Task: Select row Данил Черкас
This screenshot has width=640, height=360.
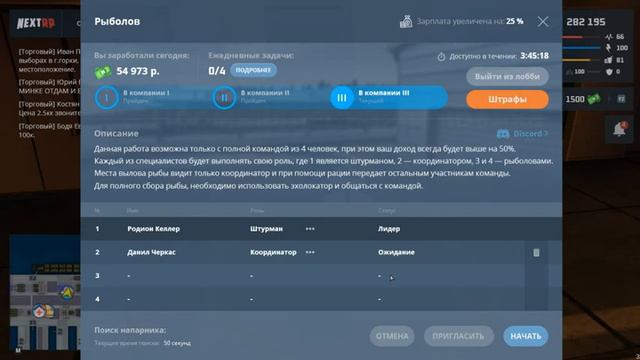Action: click(321, 252)
